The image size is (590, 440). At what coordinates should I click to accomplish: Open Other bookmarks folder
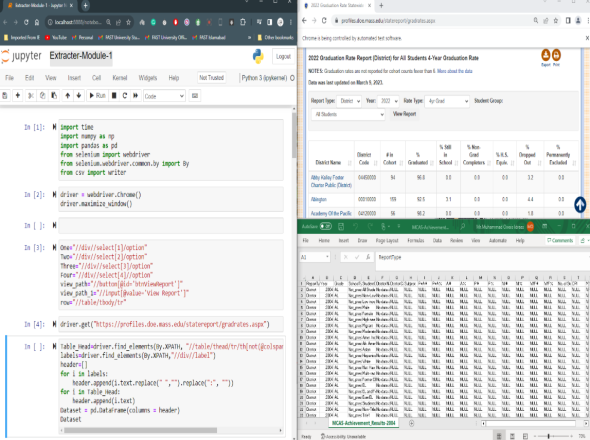275,37
